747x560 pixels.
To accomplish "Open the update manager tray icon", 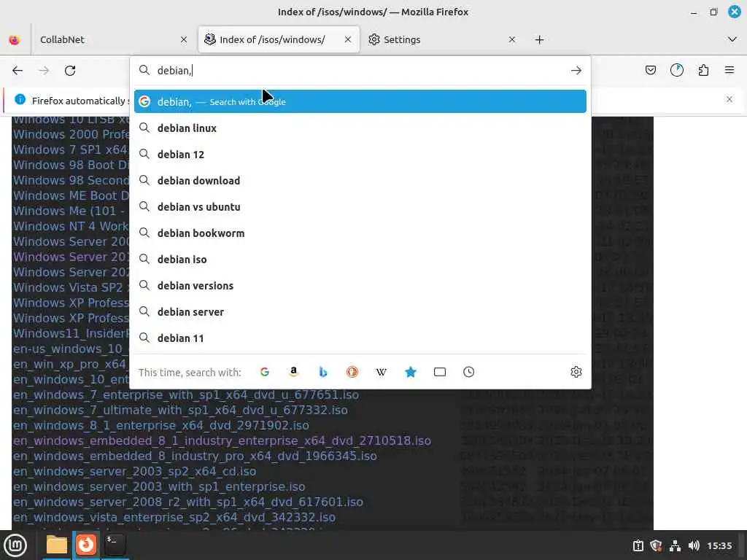I will click(638, 545).
